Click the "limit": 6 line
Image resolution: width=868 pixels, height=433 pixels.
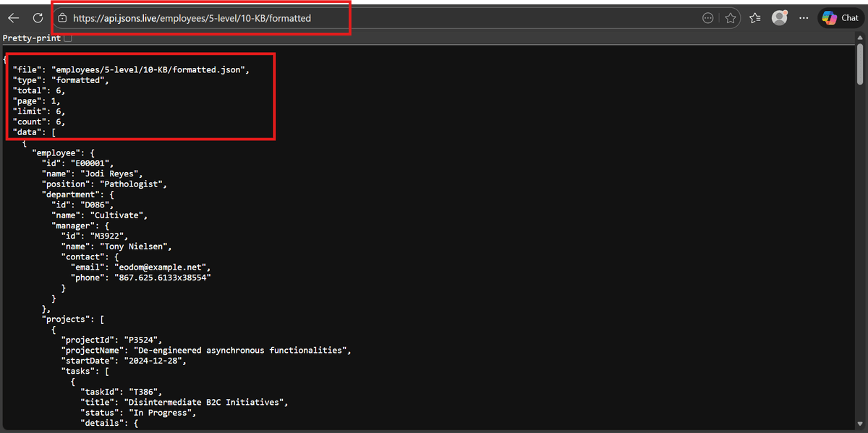coord(39,111)
